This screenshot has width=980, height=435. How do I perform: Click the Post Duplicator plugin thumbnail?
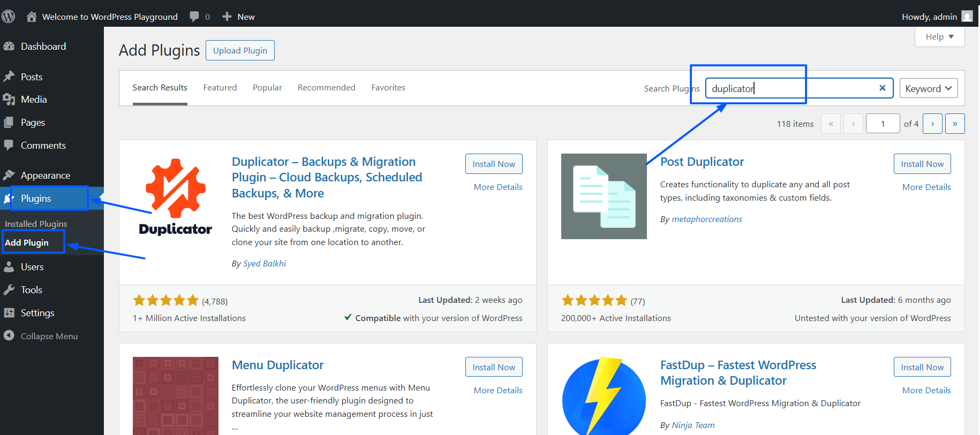604,196
